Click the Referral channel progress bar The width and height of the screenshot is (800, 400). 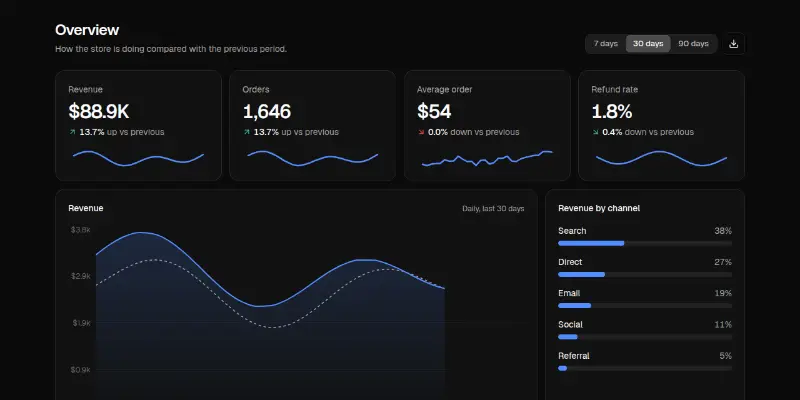[645, 368]
